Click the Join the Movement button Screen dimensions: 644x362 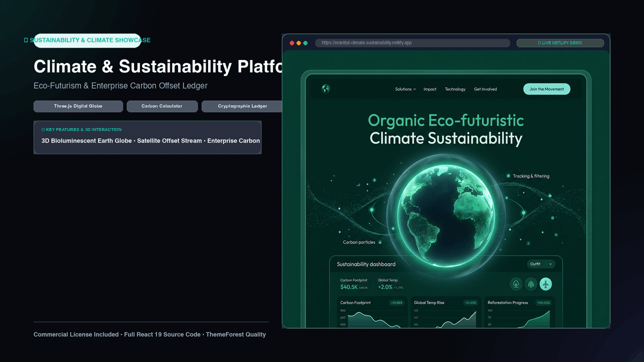(547, 89)
